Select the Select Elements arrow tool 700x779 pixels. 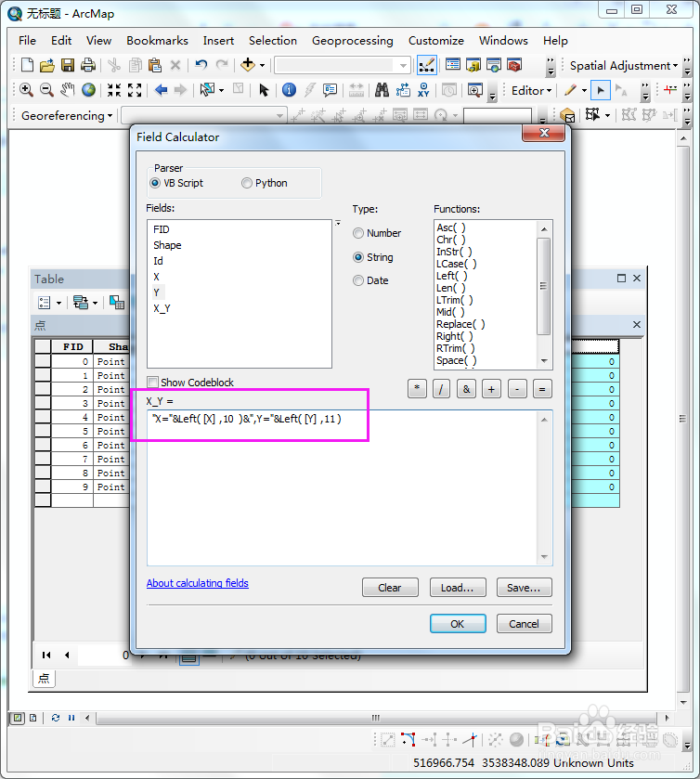264,90
